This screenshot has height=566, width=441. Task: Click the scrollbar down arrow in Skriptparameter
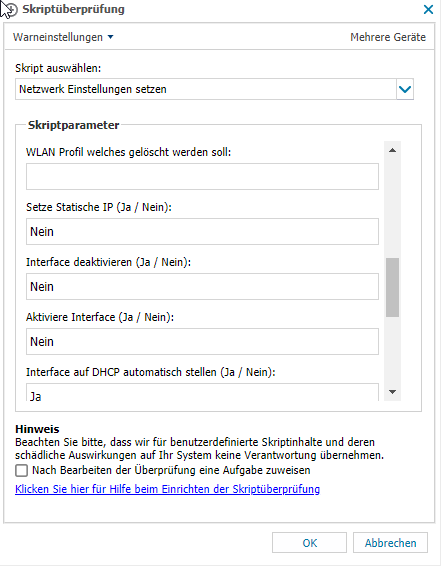pyautogui.click(x=393, y=392)
